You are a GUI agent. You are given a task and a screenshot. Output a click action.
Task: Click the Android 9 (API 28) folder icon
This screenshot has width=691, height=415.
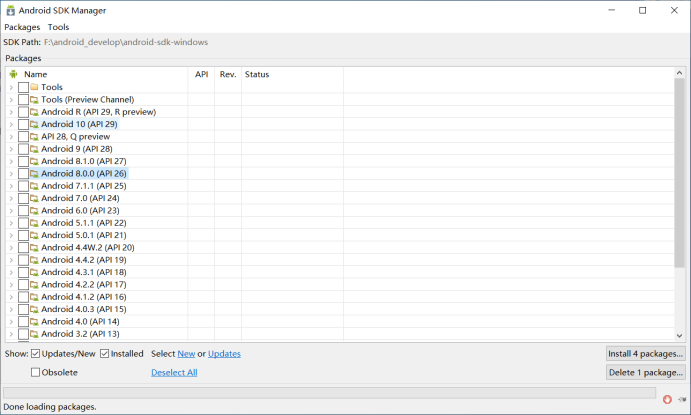[x=34, y=149]
